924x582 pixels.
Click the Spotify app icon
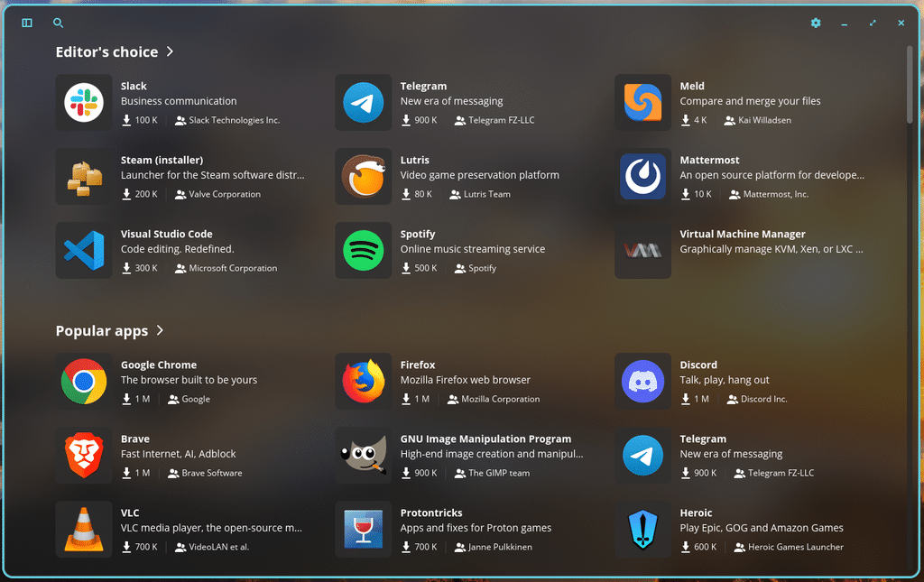point(364,250)
